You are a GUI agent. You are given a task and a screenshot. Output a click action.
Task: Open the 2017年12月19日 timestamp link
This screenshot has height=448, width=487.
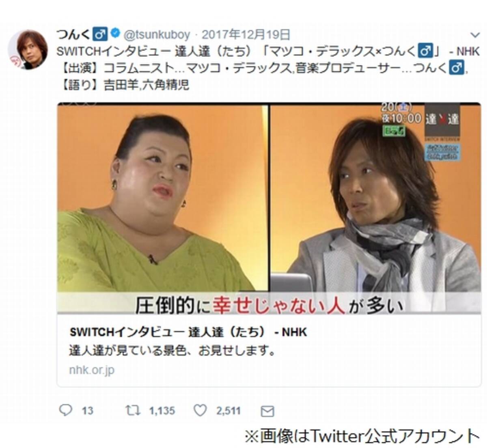tap(246, 34)
